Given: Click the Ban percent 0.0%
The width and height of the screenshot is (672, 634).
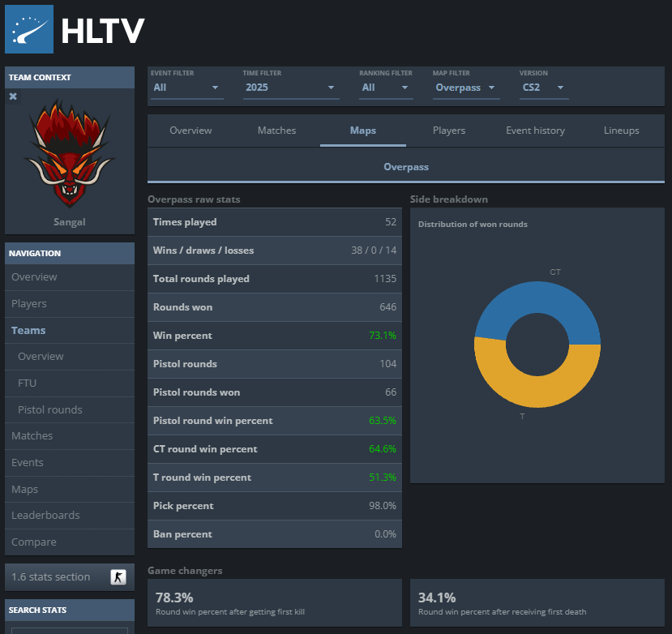Looking at the screenshot, I should coord(385,534).
